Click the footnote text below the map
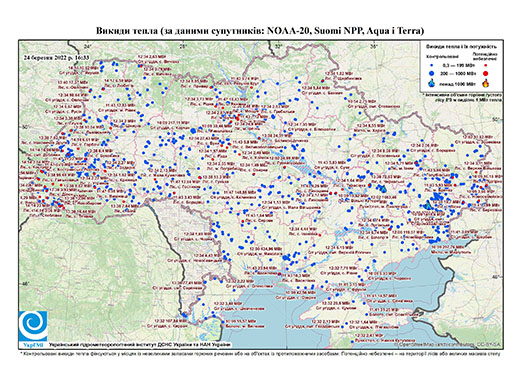Screen dimensions: 520x368 260,353
